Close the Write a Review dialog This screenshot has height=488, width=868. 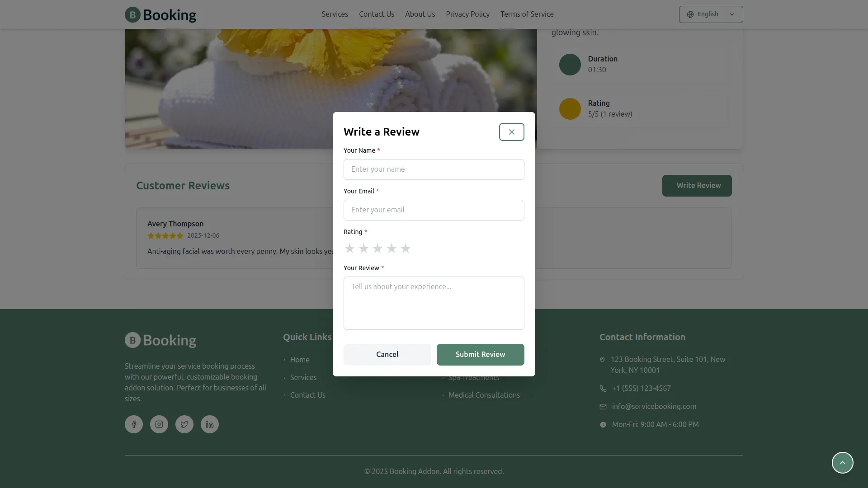(511, 132)
